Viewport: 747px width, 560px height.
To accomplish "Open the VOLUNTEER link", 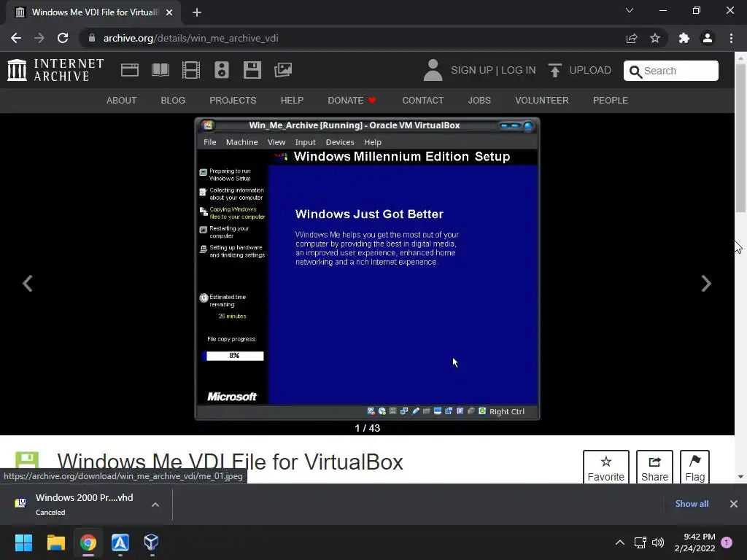I will [542, 101].
